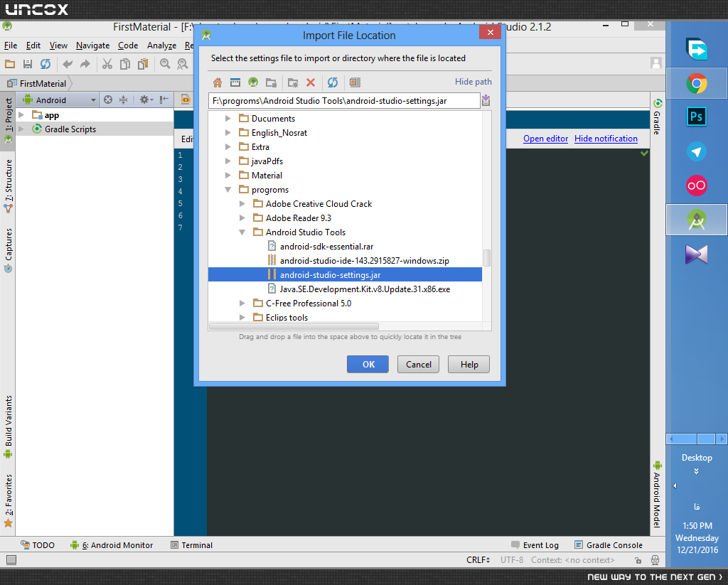Screen dimensions: 728x585
Task: Expand the Ducuments folder
Action: pos(228,119)
